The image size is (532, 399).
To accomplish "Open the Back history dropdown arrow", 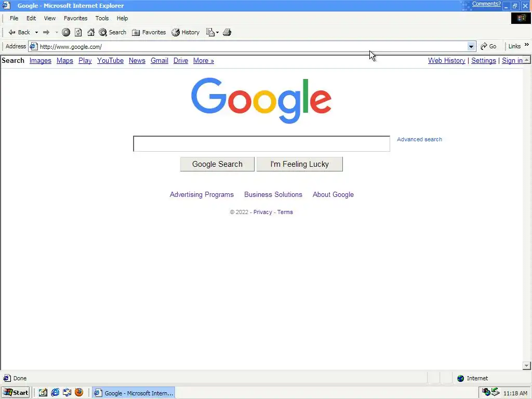I will pyautogui.click(x=36, y=32).
